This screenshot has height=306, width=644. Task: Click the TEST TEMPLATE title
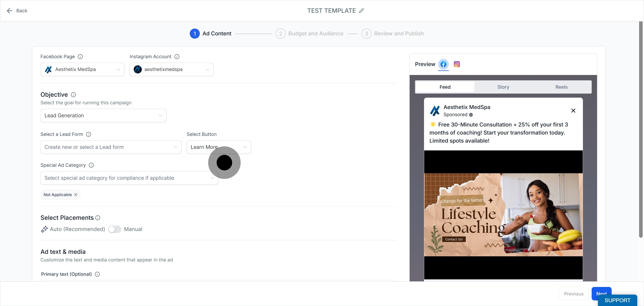331,11
